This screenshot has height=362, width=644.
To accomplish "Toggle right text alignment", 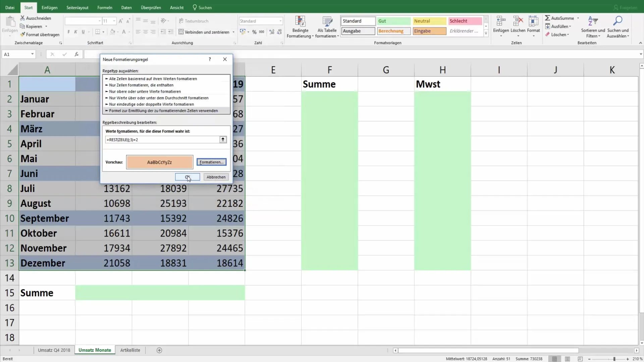I will [153, 32].
